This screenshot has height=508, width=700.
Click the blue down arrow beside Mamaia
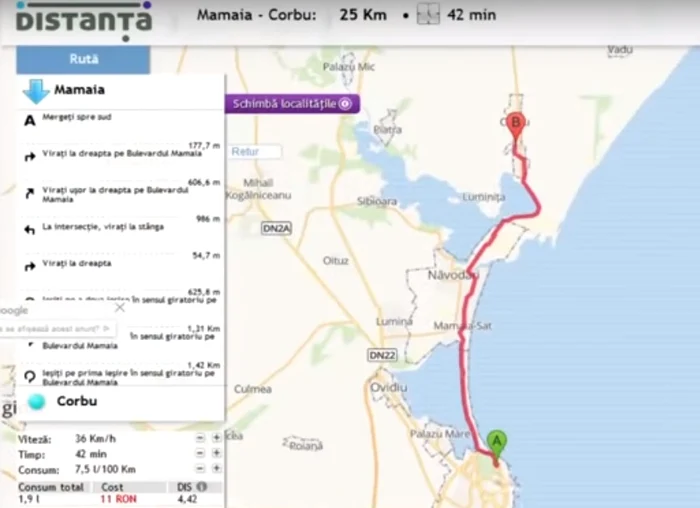point(36,92)
